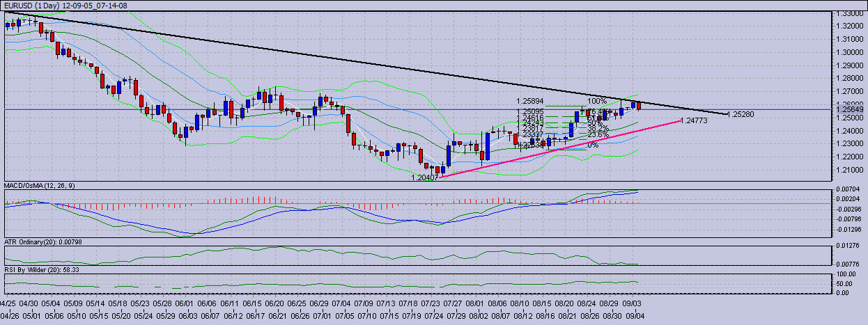The image size is (868, 325).
Task: Click the 0.01276 ATR scale value
Action: point(852,244)
